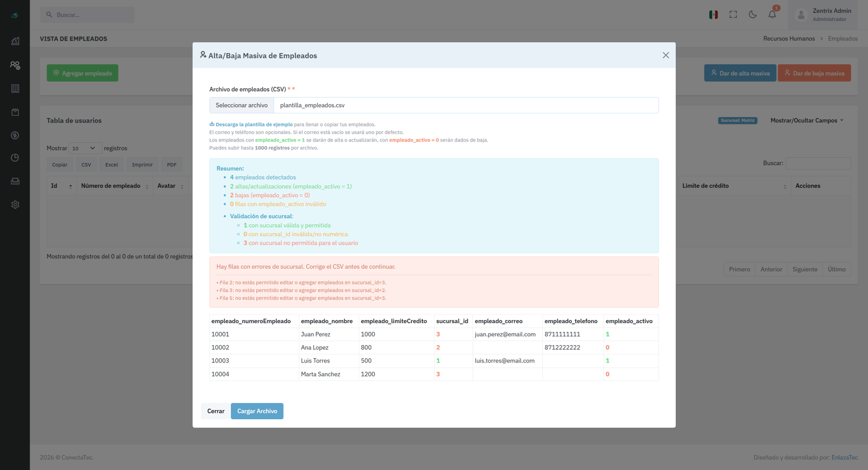Click the top bar Buscar search field
The width and height of the screenshot is (868, 470).
coord(87,14)
